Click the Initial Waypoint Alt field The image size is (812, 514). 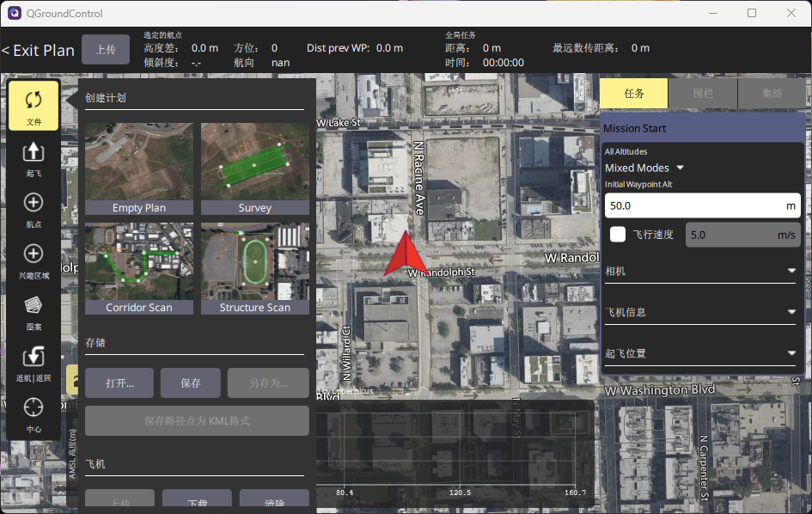703,205
